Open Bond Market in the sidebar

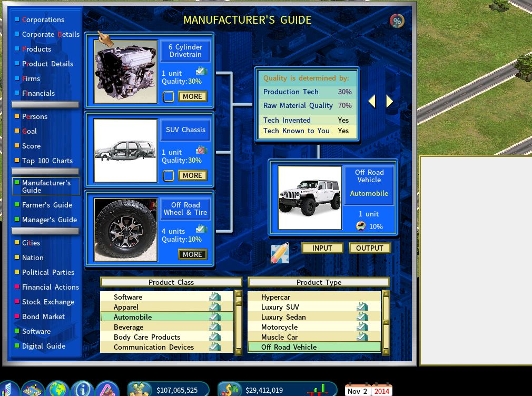[43, 316]
